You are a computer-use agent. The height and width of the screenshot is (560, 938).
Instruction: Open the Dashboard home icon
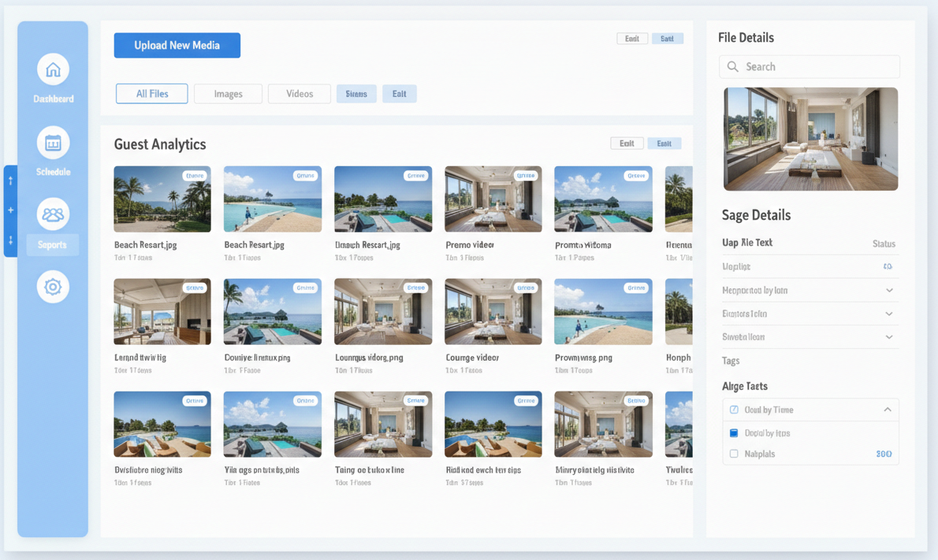[53, 70]
